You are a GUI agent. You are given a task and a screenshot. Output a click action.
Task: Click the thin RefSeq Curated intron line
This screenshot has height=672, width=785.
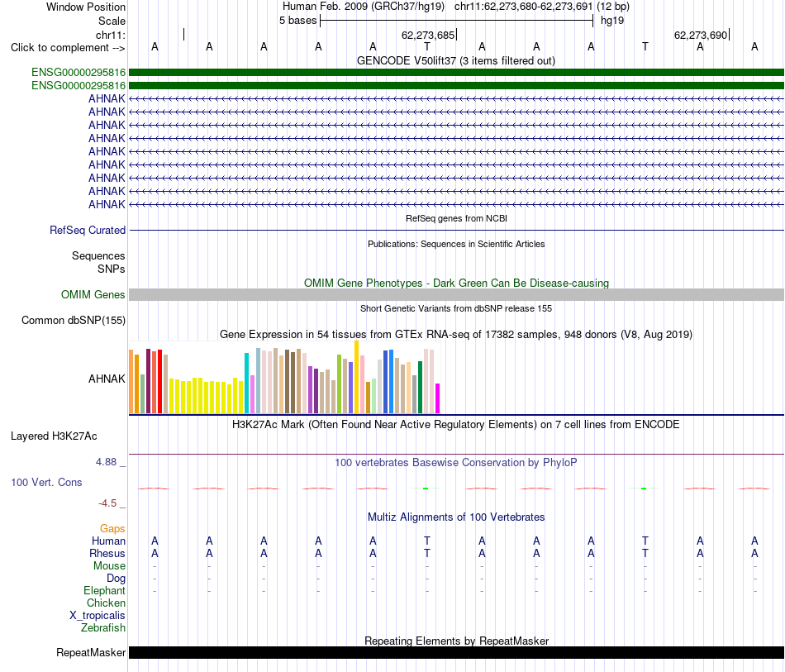pyautogui.click(x=456, y=231)
